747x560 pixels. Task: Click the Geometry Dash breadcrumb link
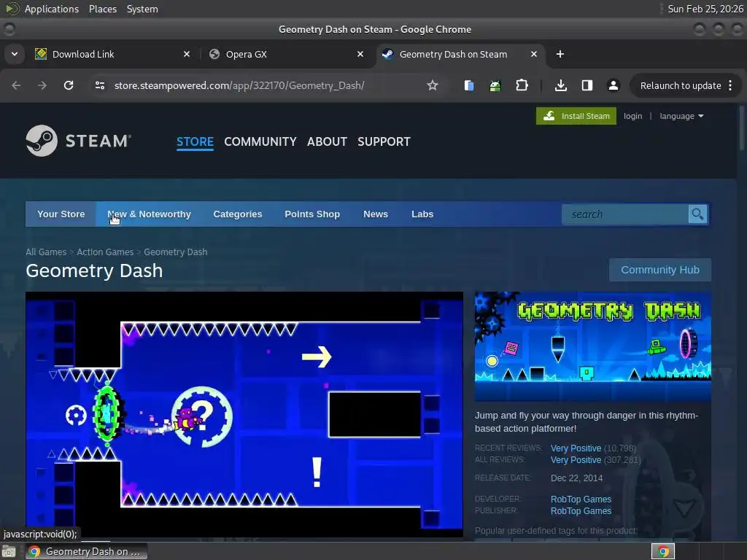[175, 252]
